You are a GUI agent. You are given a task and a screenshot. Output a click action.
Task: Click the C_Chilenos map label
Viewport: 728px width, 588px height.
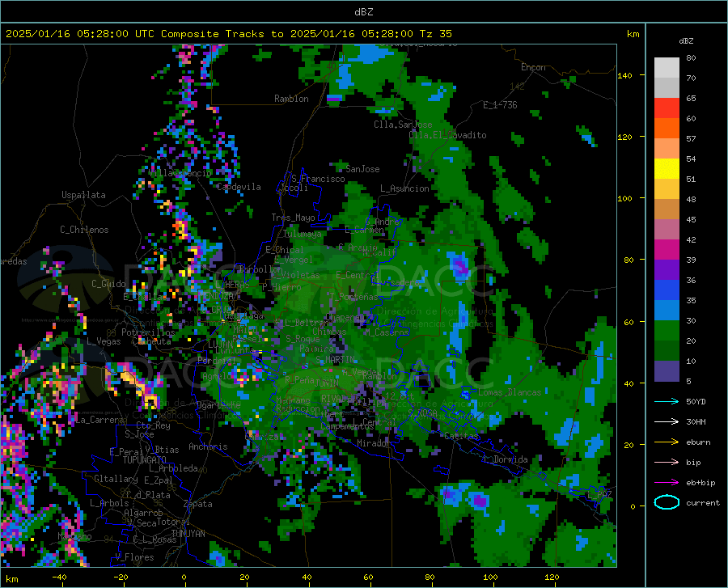point(84,230)
